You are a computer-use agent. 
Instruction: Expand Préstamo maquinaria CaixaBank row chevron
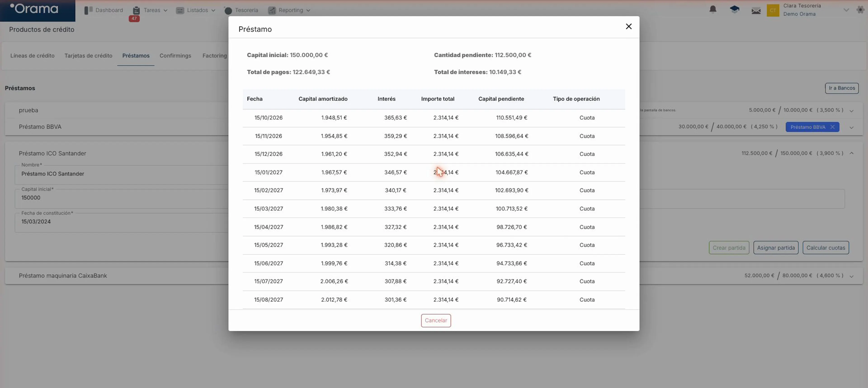coord(851,276)
